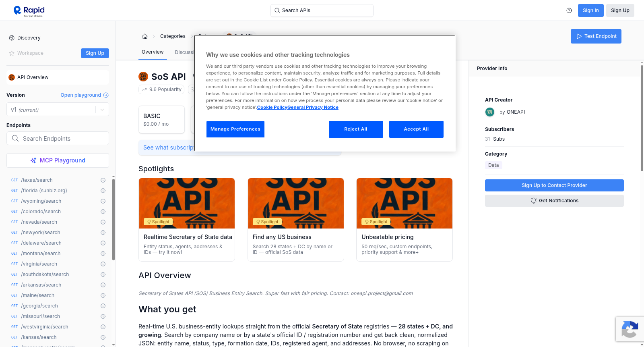Click Sign Up next to Workspace
The image size is (644, 347).
point(95,53)
